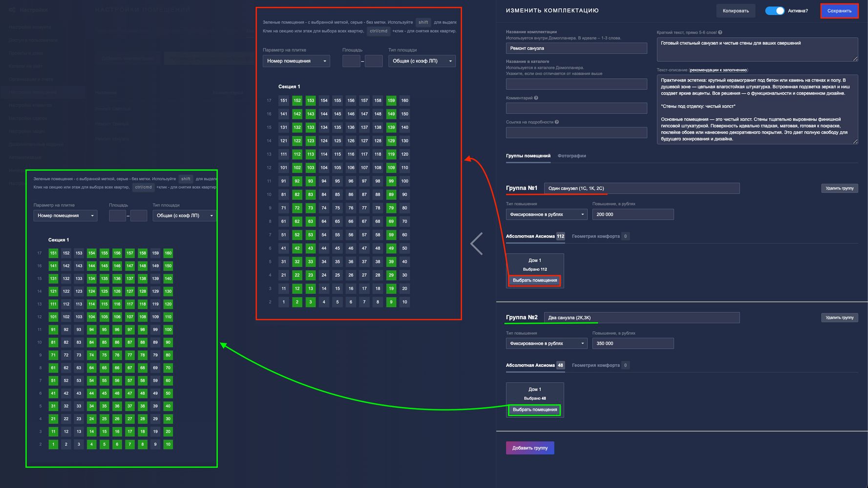Select apartment 159 in the green-bordered grid

(x=155, y=253)
